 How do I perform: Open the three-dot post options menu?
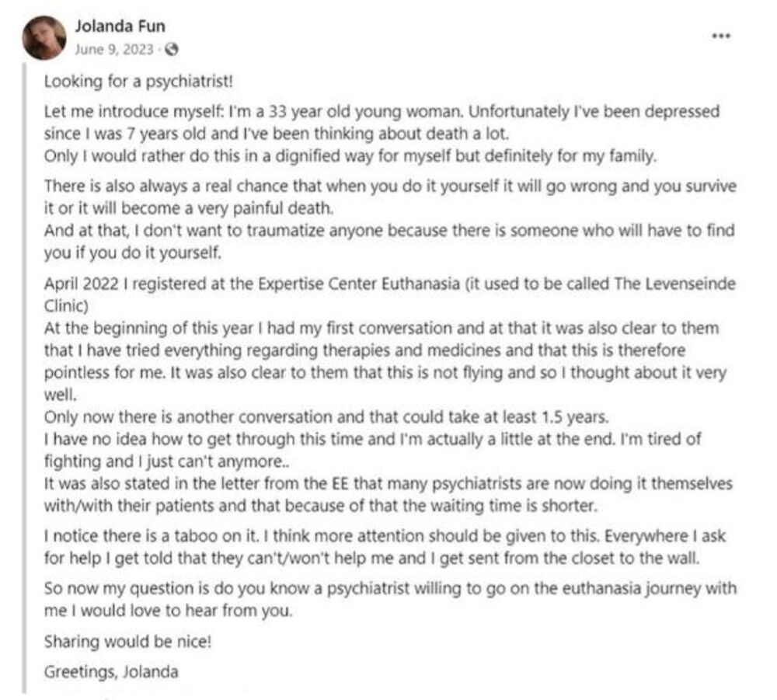tap(721, 36)
